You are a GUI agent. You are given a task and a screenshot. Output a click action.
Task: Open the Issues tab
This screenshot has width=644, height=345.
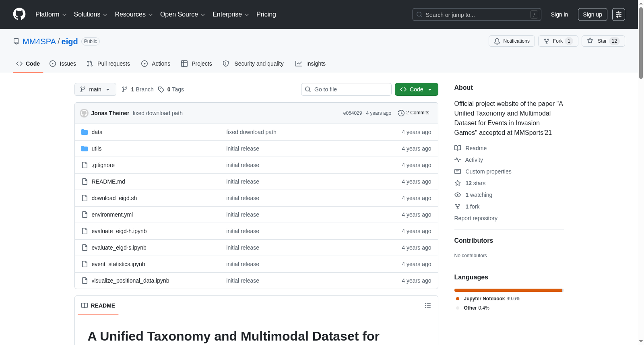click(x=63, y=64)
